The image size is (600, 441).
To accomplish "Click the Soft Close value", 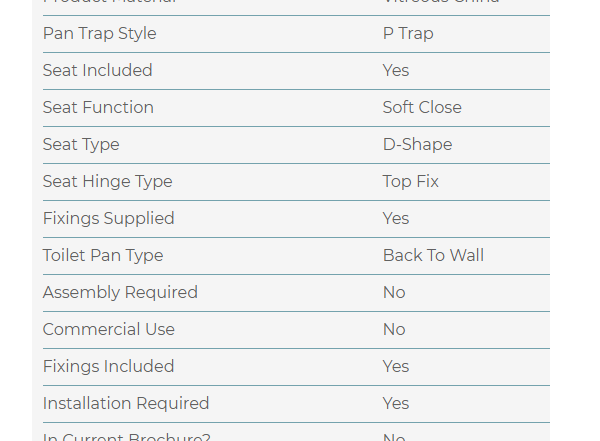I will pos(422,108).
